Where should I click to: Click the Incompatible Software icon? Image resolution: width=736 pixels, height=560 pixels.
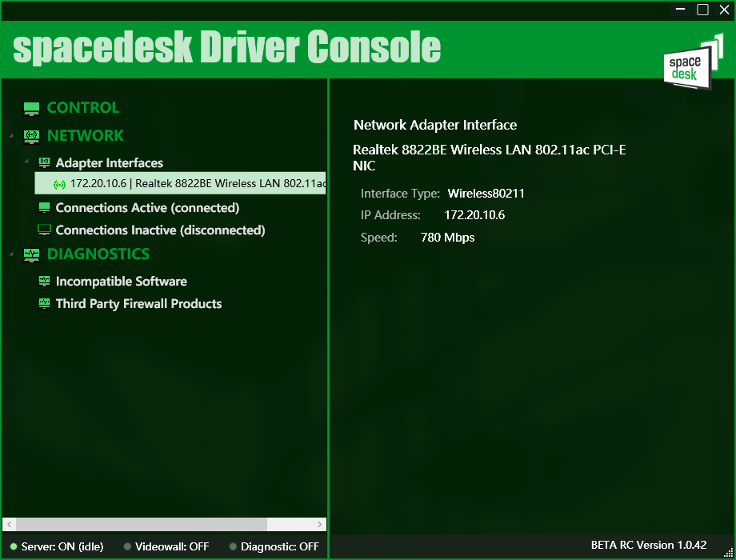pyautogui.click(x=45, y=282)
